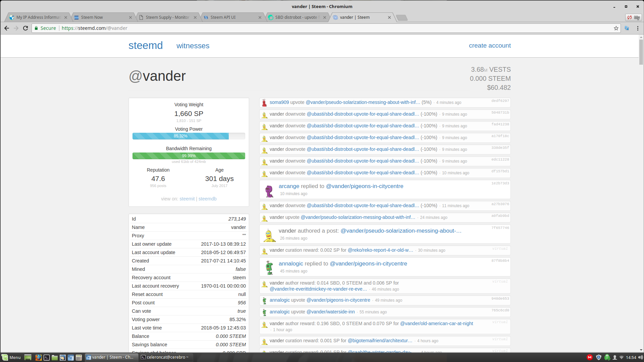Image resolution: width=644 pixels, height=362 pixels.
Task: Click the green avatar beside 'annalogic replied to'
Action: pos(269,268)
